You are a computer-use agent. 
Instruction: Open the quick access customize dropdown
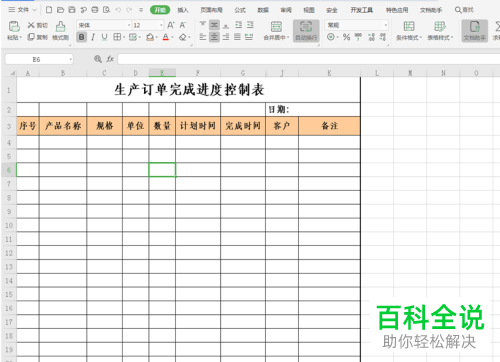[x=141, y=10]
